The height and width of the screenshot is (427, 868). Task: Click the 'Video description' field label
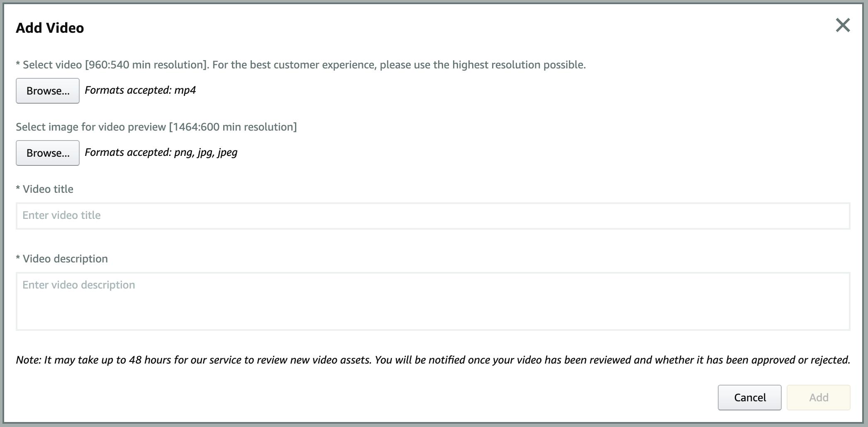[x=65, y=259]
